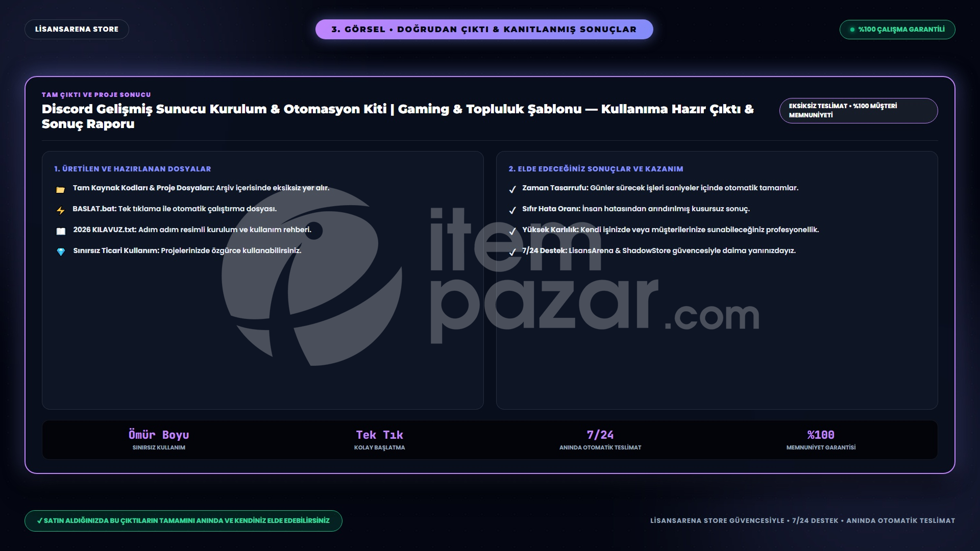Screen dimensions: 980x551
Task: Click the green dot in the %100 Çalışma Garantili badge
Action: coord(852,30)
